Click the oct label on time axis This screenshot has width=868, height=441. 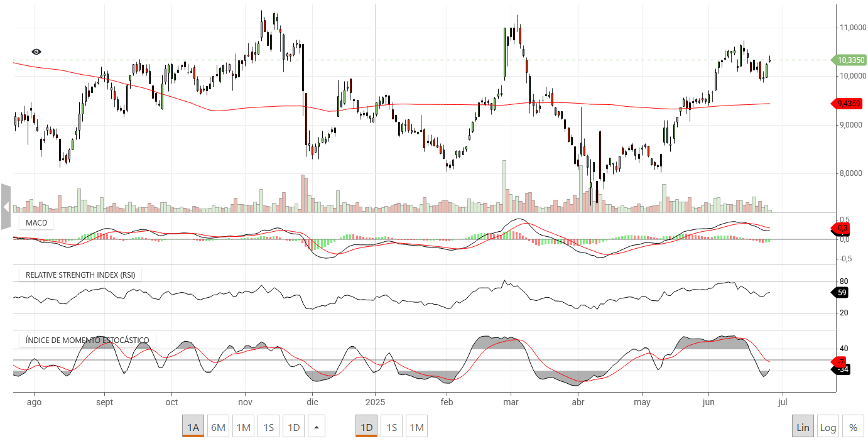(171, 402)
